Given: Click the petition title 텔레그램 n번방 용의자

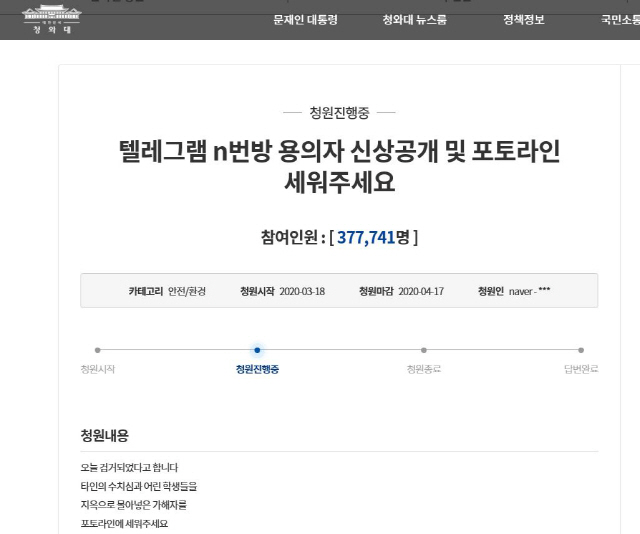Looking at the screenshot, I should point(339,167).
